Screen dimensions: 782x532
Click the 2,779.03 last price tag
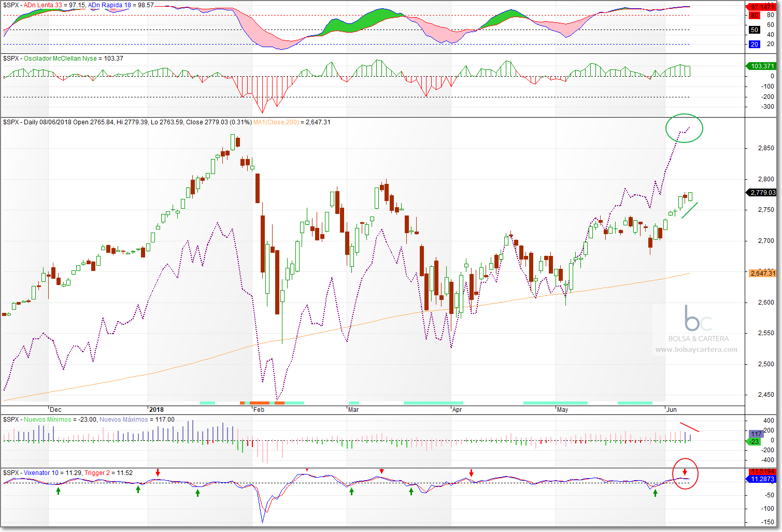coord(761,193)
